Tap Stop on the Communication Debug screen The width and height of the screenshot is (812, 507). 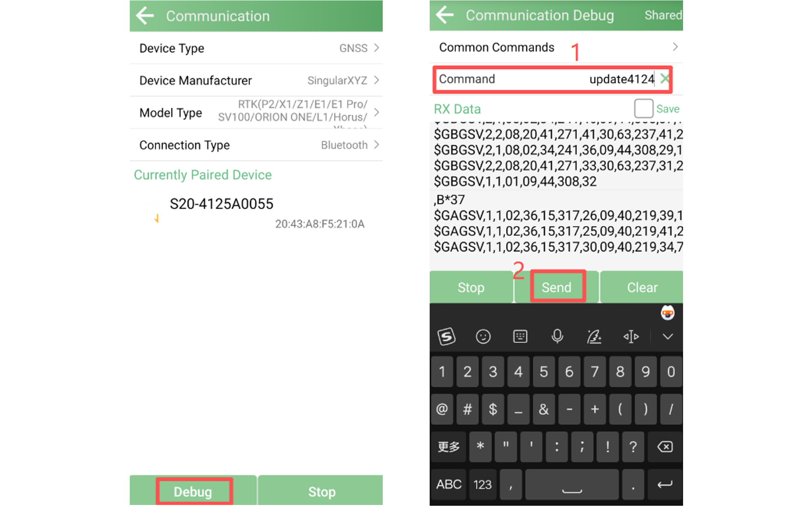tap(471, 287)
